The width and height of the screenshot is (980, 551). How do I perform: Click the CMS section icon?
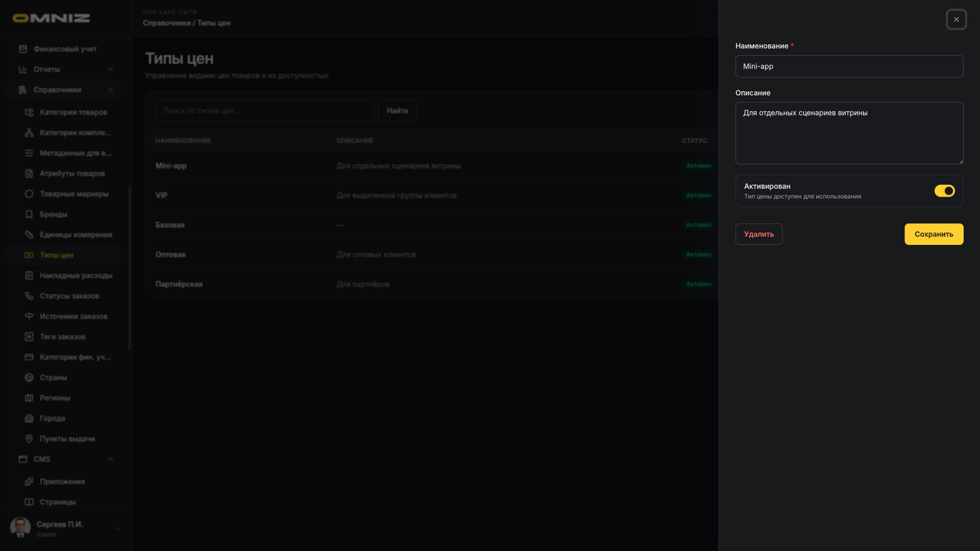point(23,459)
